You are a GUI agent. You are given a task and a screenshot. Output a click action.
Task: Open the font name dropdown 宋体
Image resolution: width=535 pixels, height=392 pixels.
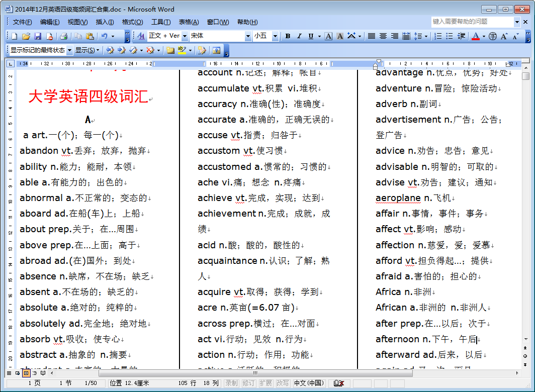point(248,36)
